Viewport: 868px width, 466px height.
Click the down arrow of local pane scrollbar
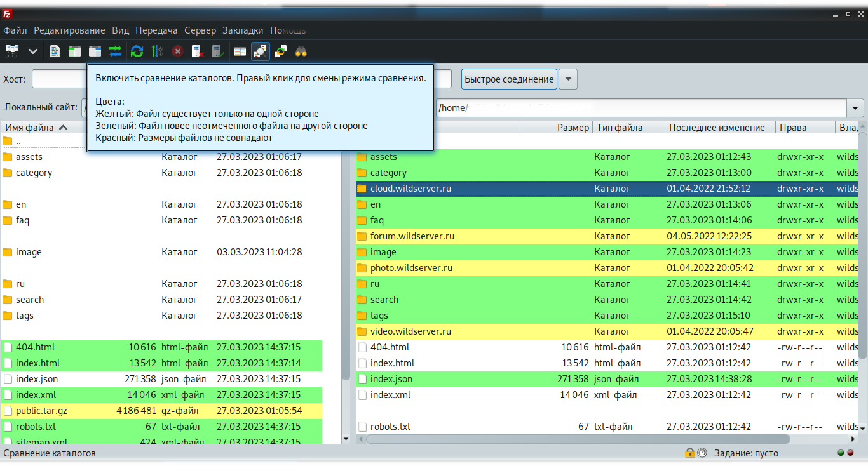pyautogui.click(x=346, y=438)
